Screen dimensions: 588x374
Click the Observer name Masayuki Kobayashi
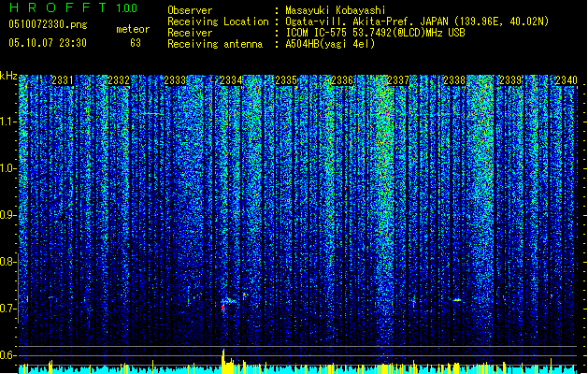336,10
